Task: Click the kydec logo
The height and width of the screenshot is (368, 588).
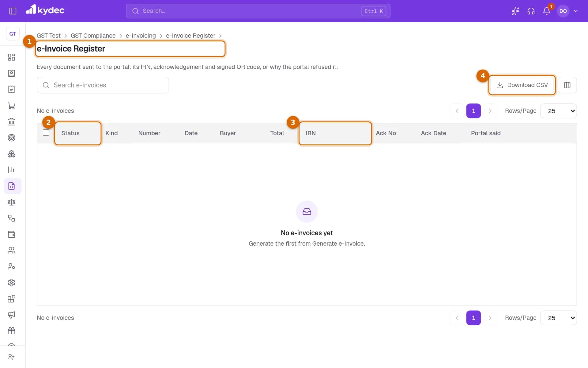Action: 45,10
